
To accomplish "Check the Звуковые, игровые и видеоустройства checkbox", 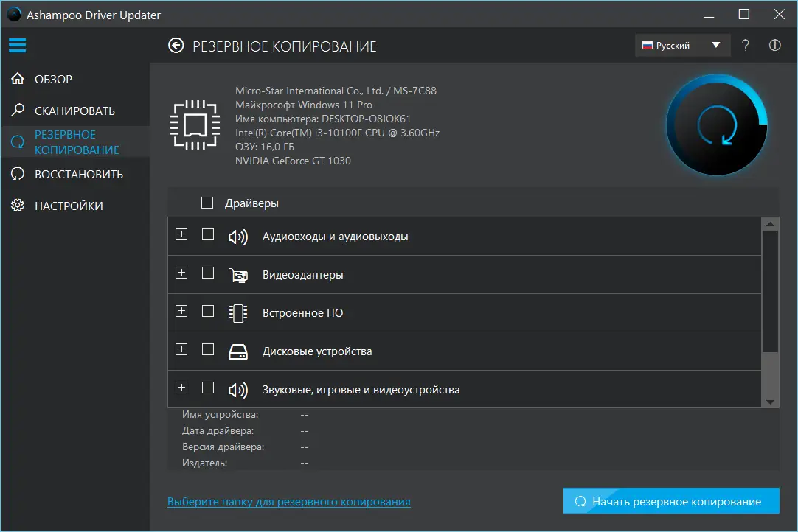I will [x=208, y=388].
